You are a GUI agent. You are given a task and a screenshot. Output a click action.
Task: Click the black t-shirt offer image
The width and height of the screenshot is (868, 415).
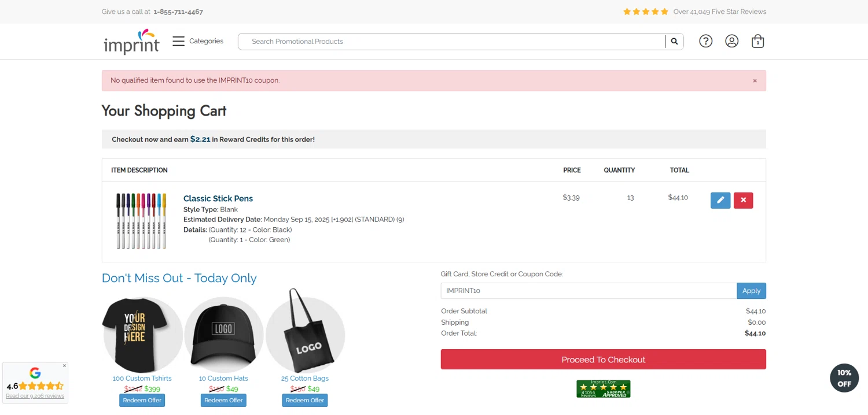[x=142, y=335]
